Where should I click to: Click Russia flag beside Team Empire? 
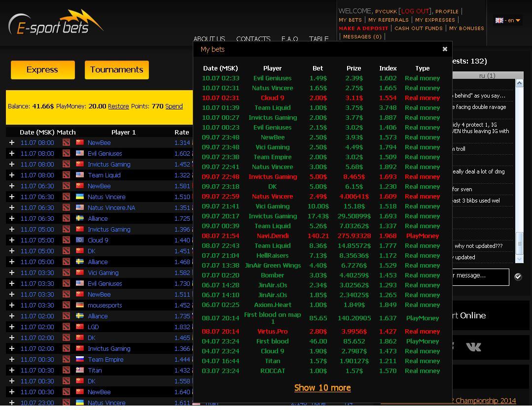tap(80, 359)
